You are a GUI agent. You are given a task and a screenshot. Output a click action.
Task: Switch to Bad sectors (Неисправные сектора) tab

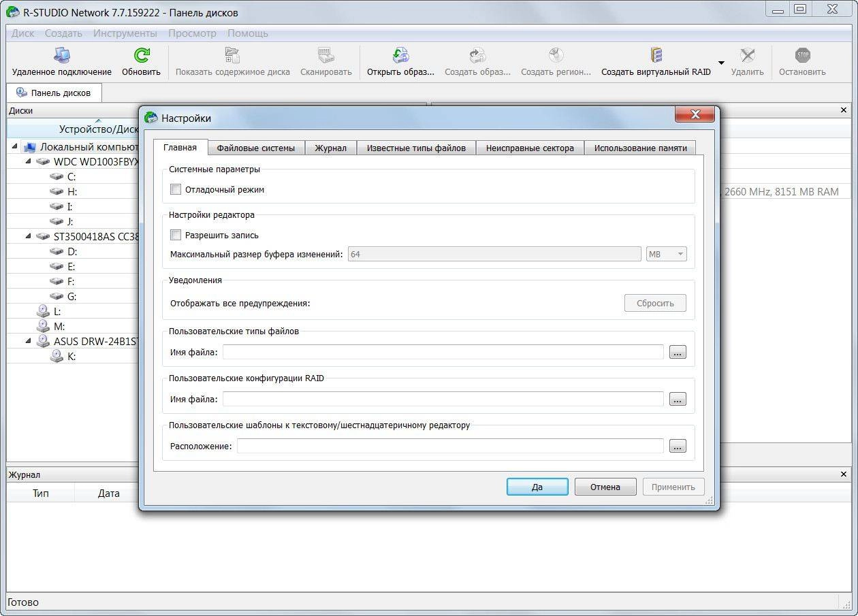pos(530,148)
